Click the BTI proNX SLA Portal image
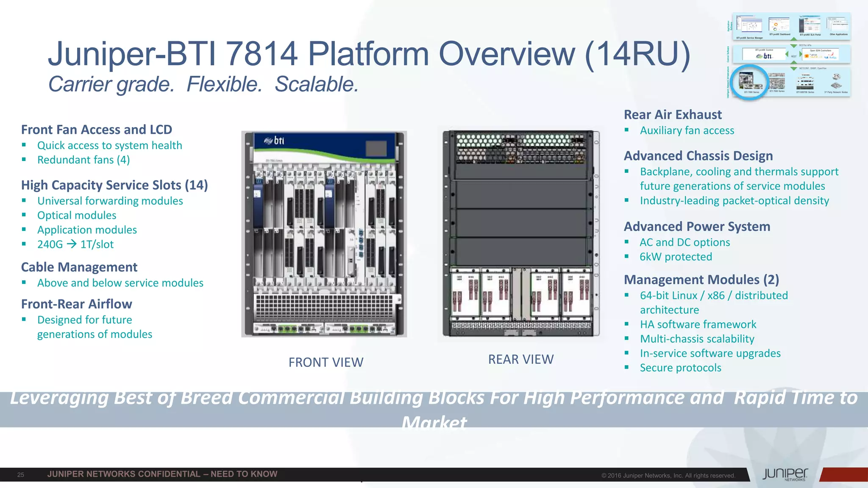Screen dimensions: 868x488 (810, 25)
